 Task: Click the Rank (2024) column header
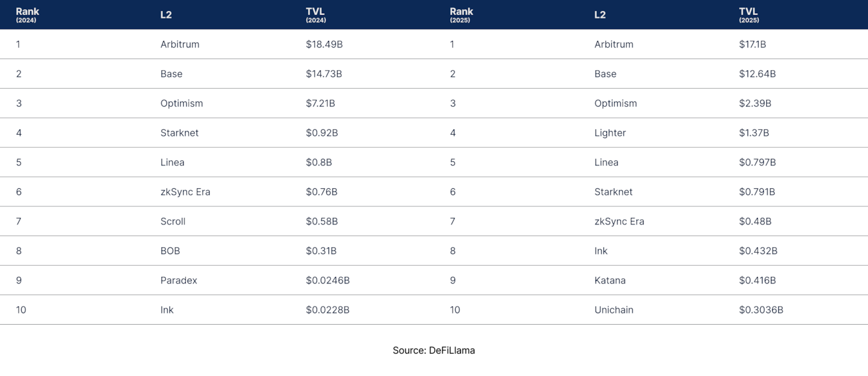point(27,14)
